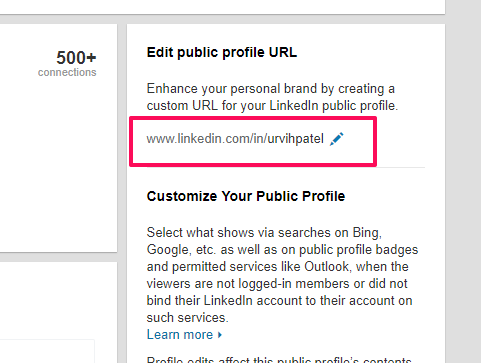Click the Profile edits affect text line
This screenshot has height=363, width=481.
point(279,360)
